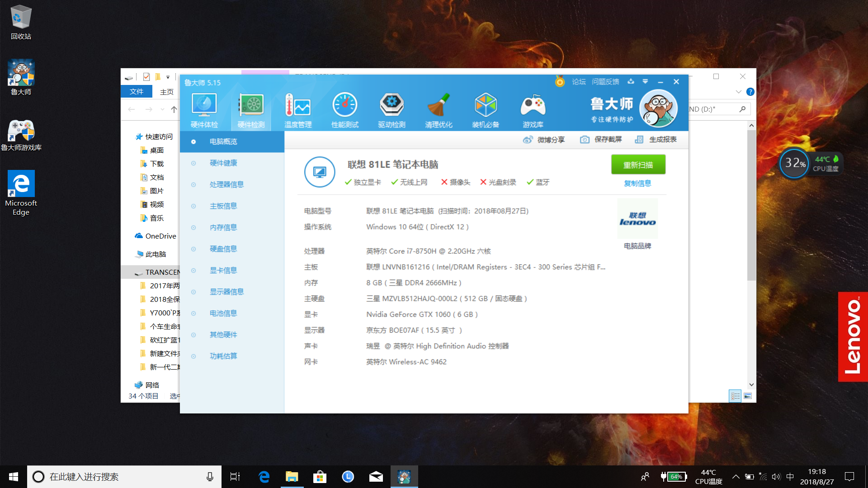Click the 清理优化 broom icon
Screen dimensions: 868x488
point(439,105)
